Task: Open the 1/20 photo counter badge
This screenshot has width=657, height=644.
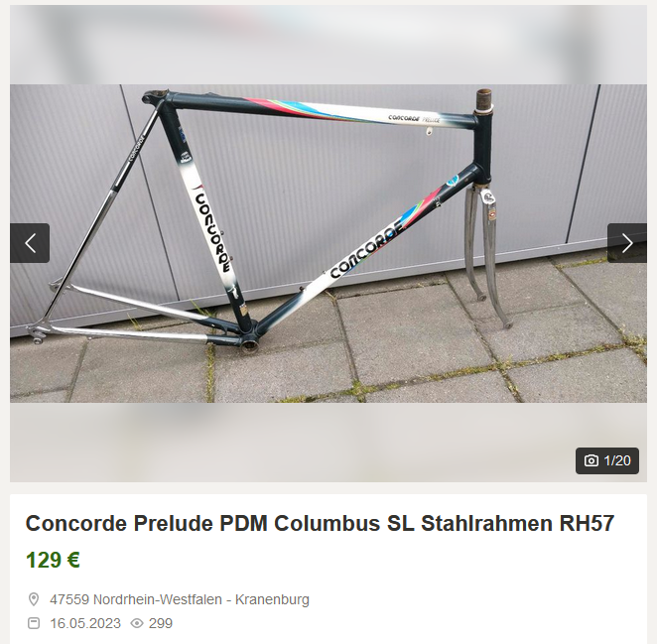Action: 607,460
